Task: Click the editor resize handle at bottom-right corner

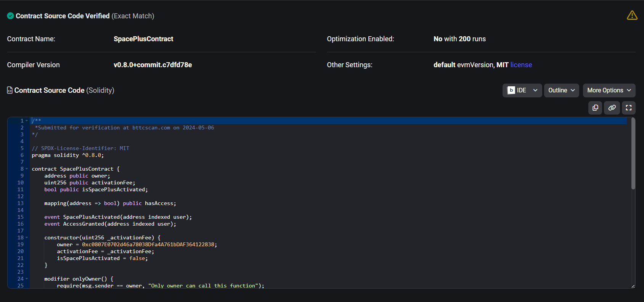Action: point(633,286)
